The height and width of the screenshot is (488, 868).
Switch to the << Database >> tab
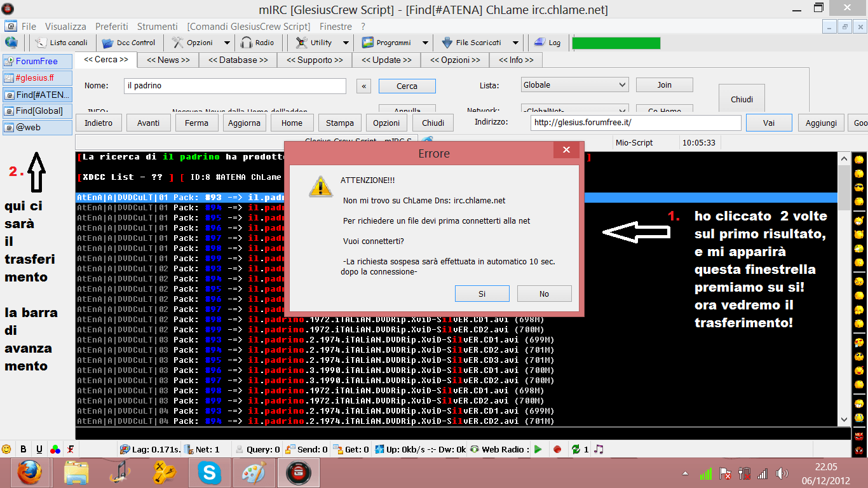238,60
